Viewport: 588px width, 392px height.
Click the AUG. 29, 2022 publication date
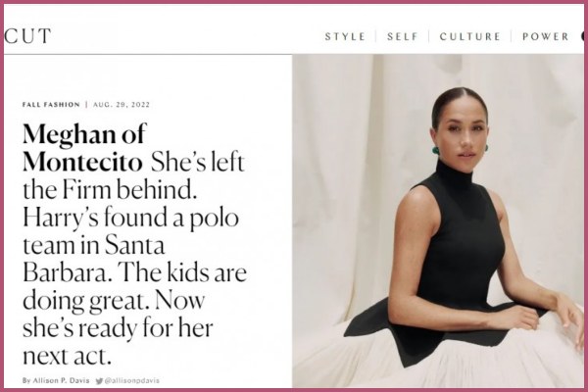(122, 105)
